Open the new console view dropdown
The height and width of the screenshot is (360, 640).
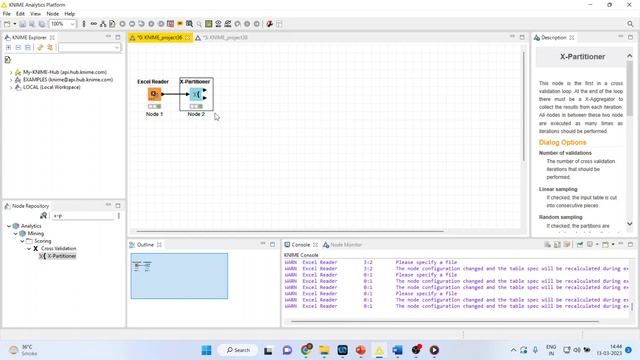coord(613,244)
